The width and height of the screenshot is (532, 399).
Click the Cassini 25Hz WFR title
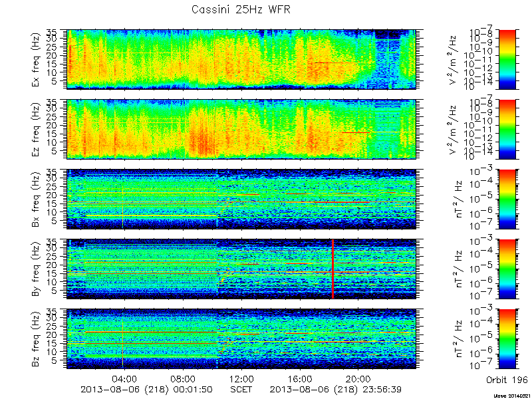point(241,9)
